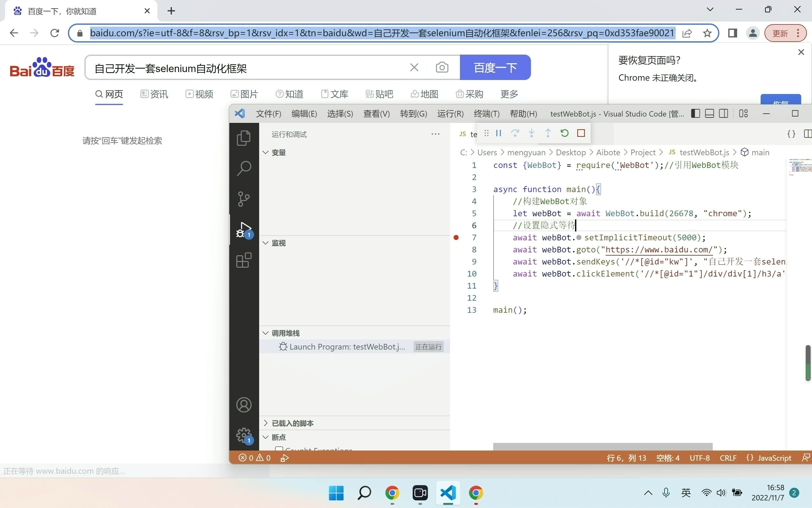Screen dimensions: 812x508
Task: Switch to Baidu 资讯 tab
Action: pyautogui.click(x=154, y=94)
